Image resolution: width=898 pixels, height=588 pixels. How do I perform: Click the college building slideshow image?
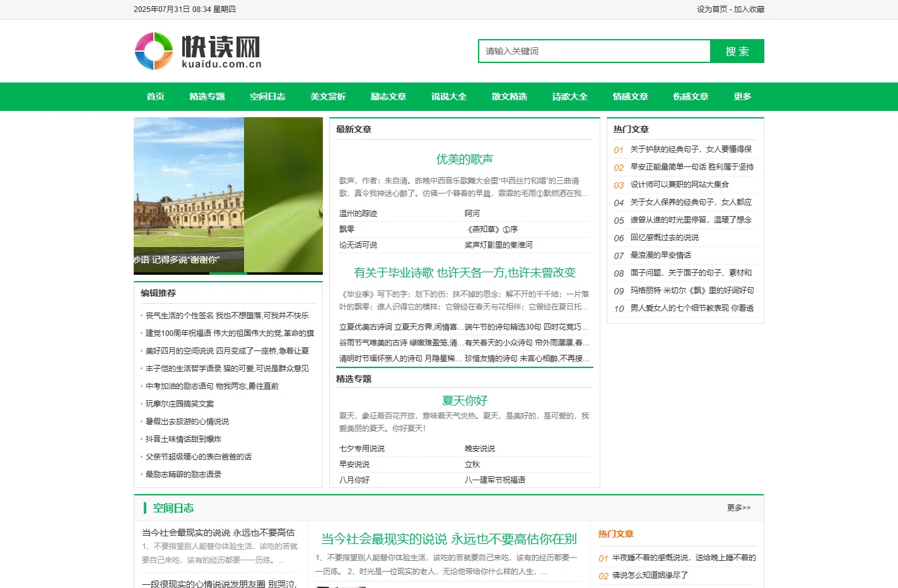(x=189, y=195)
